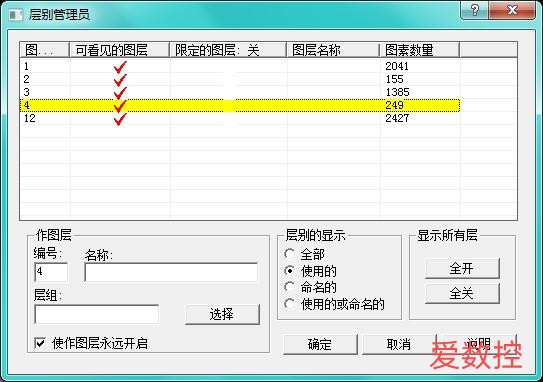Select layer row number 1
Image resolution: width=543 pixels, height=382 pixels.
point(240,66)
